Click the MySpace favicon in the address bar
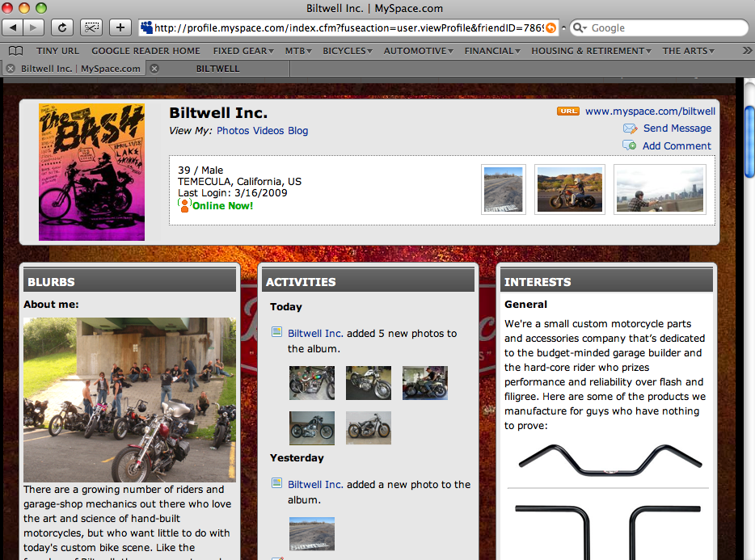Image resolution: width=755 pixels, height=560 pixels. coord(146,28)
